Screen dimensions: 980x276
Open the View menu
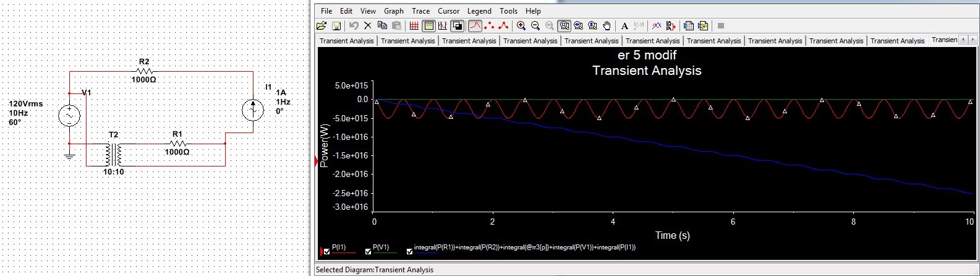coord(368,11)
